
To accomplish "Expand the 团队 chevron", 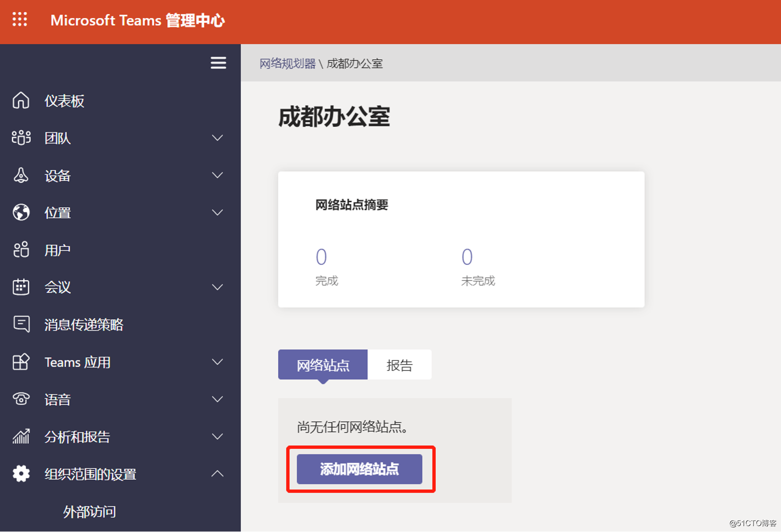I will click(217, 138).
